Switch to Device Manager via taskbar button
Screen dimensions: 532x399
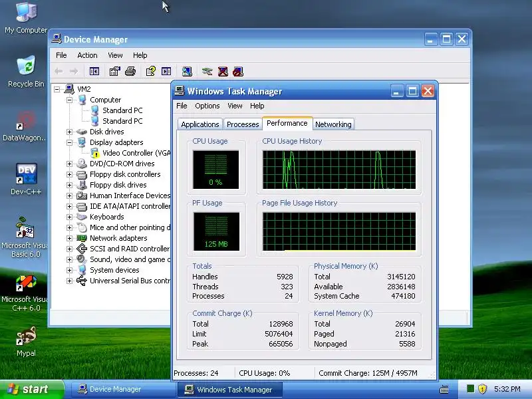point(122,389)
